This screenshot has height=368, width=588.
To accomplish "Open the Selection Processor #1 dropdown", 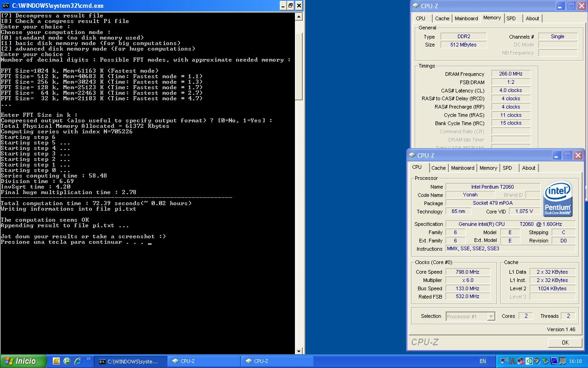I will click(x=470, y=316).
